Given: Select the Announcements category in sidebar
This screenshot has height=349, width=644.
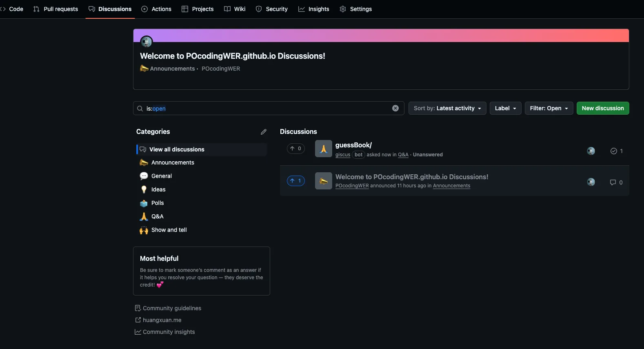Looking at the screenshot, I should [x=173, y=162].
